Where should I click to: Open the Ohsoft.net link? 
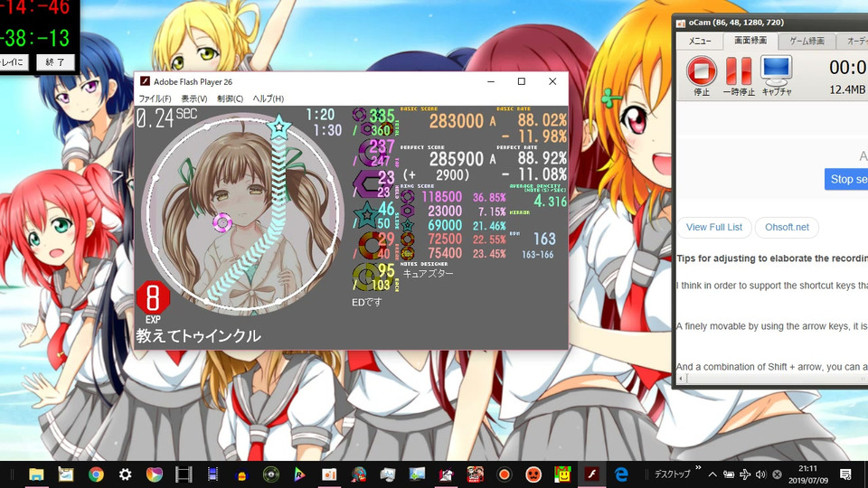pyautogui.click(x=787, y=228)
